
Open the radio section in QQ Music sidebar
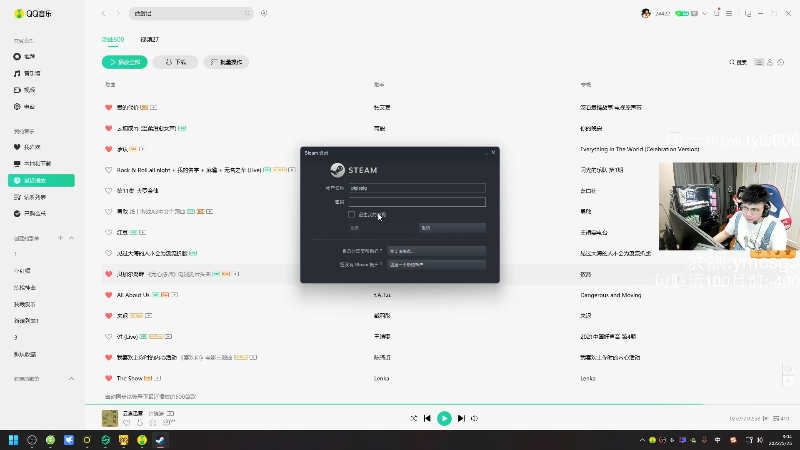25,107
